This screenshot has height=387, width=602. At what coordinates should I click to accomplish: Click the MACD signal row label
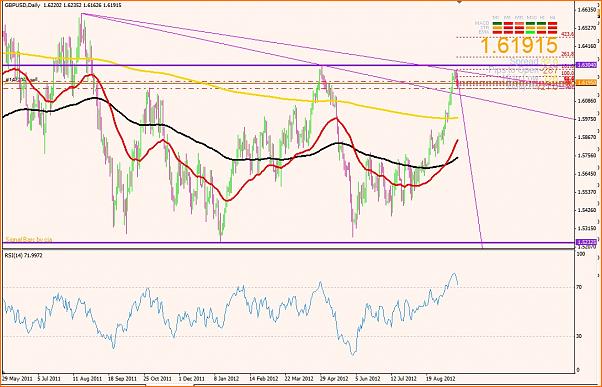481,23
